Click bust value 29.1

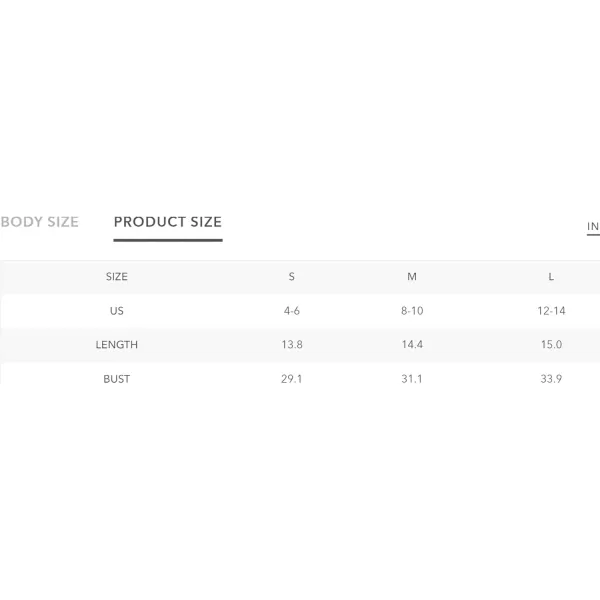click(x=292, y=379)
